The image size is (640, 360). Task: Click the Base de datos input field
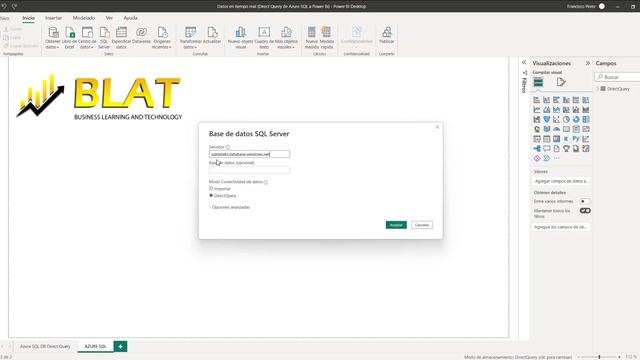point(249,170)
